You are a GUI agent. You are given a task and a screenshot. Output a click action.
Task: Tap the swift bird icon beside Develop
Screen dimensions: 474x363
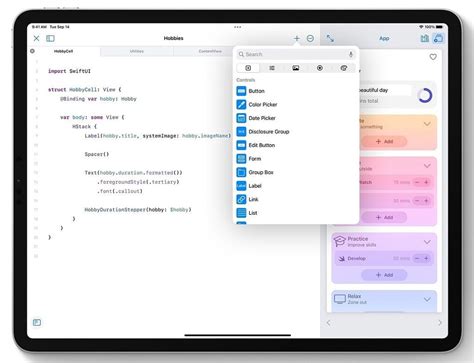(x=341, y=259)
